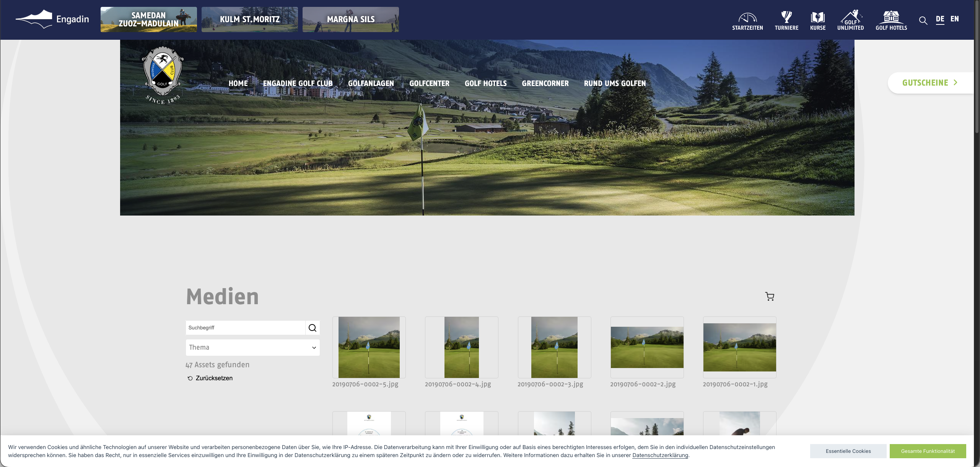Open the Kurse courses icon
This screenshot has width=980, height=467.
(818, 21)
